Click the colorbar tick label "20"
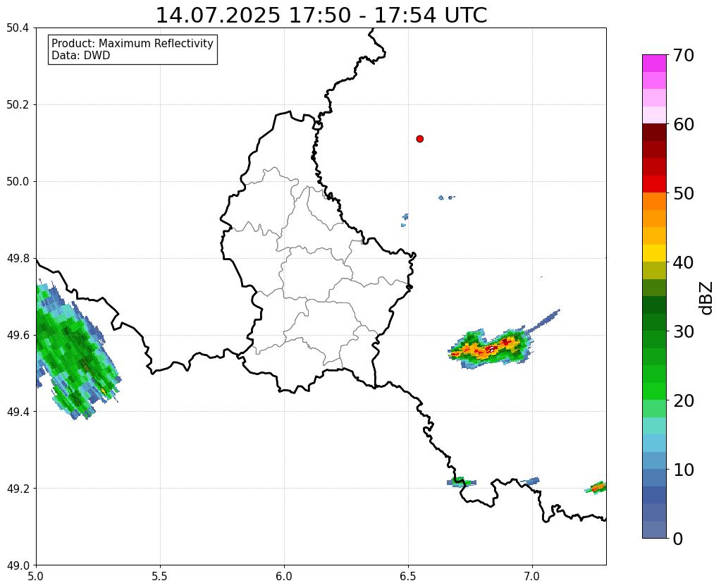This screenshot has height=588, width=721. [684, 400]
